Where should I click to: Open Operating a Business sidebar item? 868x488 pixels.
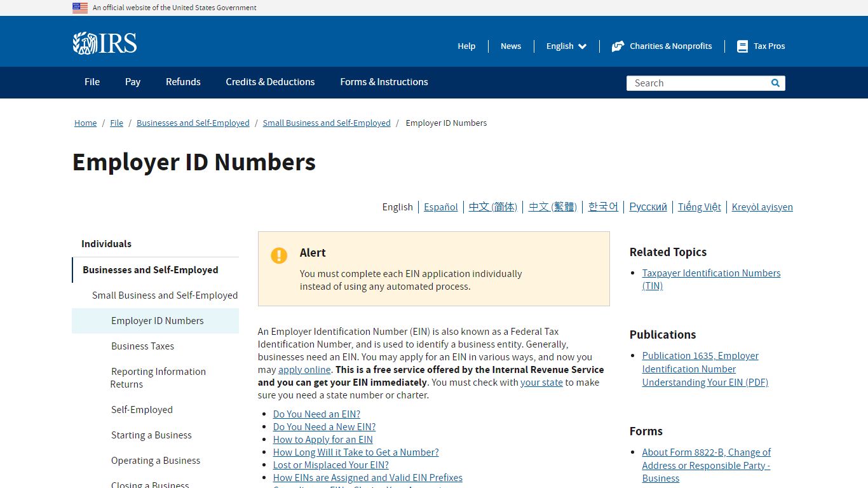(155, 461)
